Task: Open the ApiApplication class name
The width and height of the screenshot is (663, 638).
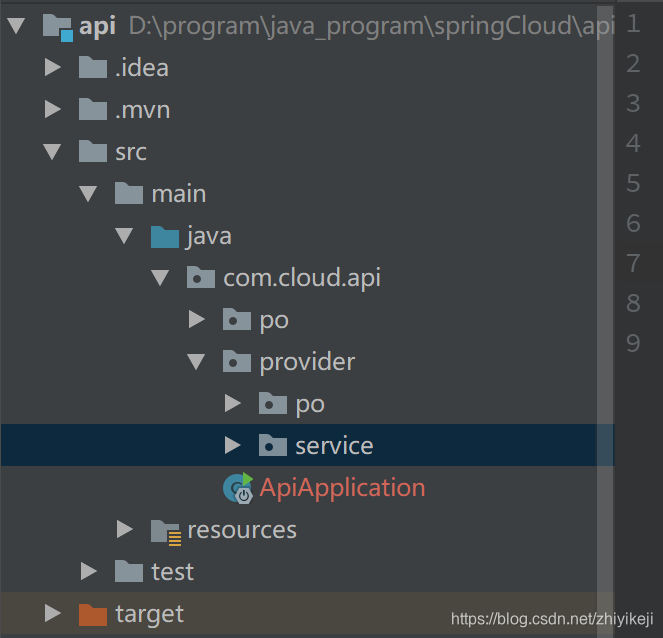Action: tap(342, 489)
